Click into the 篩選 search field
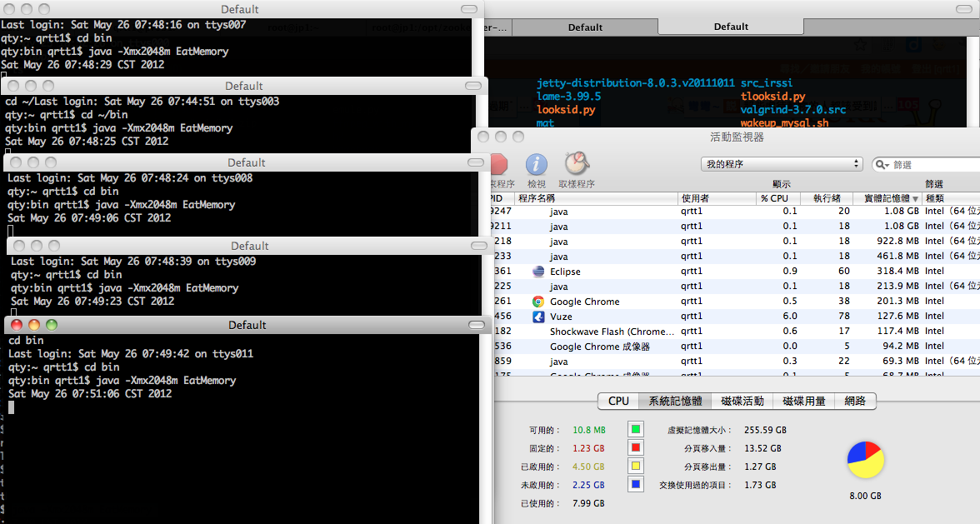The width and height of the screenshot is (980, 524). pos(927,165)
